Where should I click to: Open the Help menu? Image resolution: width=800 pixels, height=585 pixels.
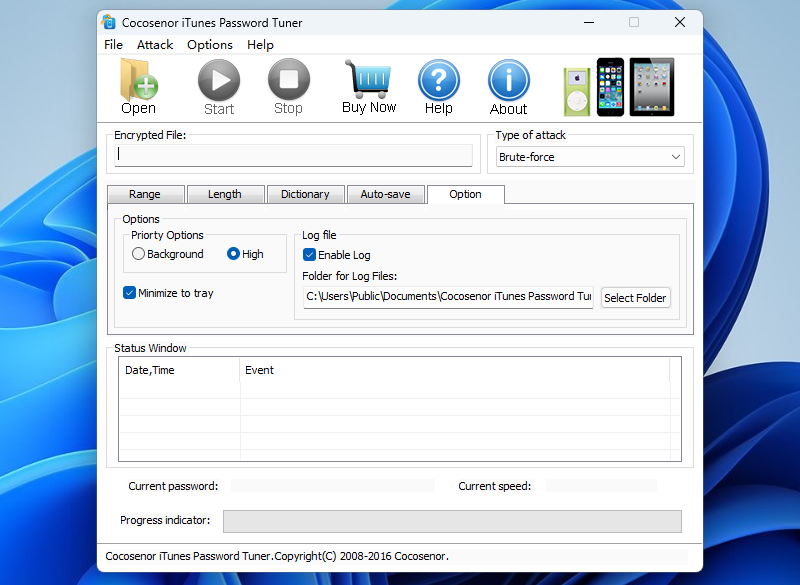(x=260, y=45)
